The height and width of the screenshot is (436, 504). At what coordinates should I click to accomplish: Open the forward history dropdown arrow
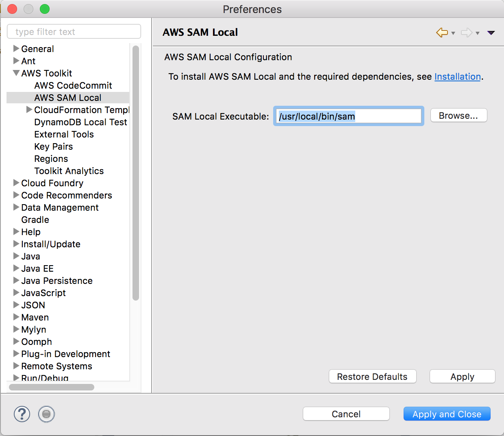coord(478,33)
